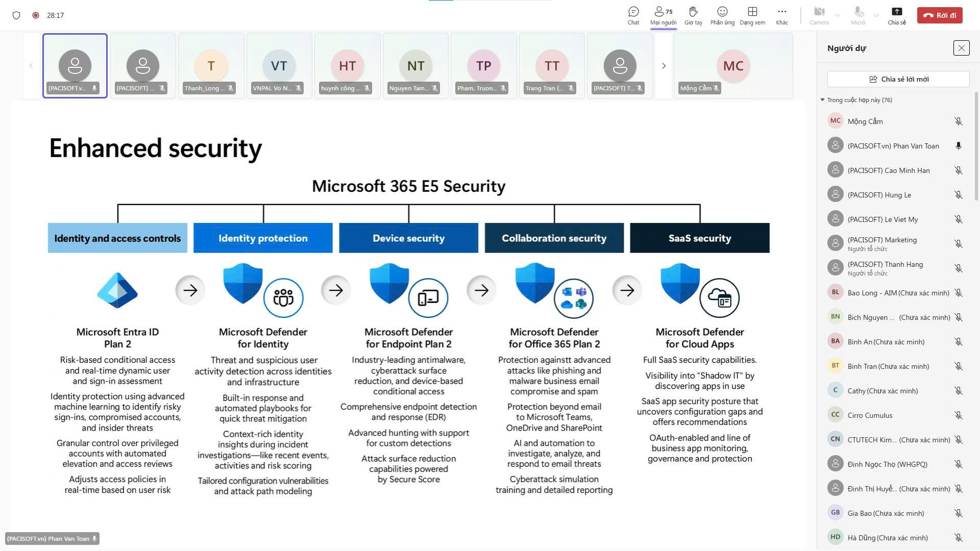Click Le Viet My's muted mic icon
The width and height of the screenshot is (980, 551).
(958, 219)
